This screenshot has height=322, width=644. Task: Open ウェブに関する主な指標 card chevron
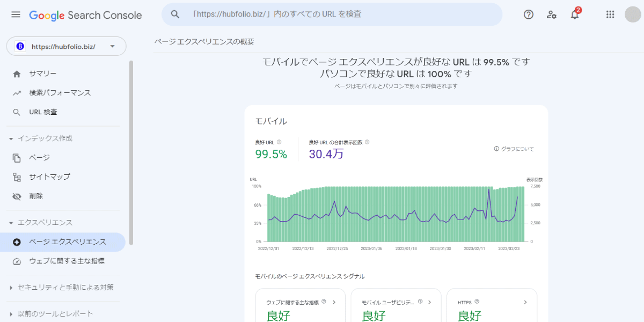click(x=334, y=302)
